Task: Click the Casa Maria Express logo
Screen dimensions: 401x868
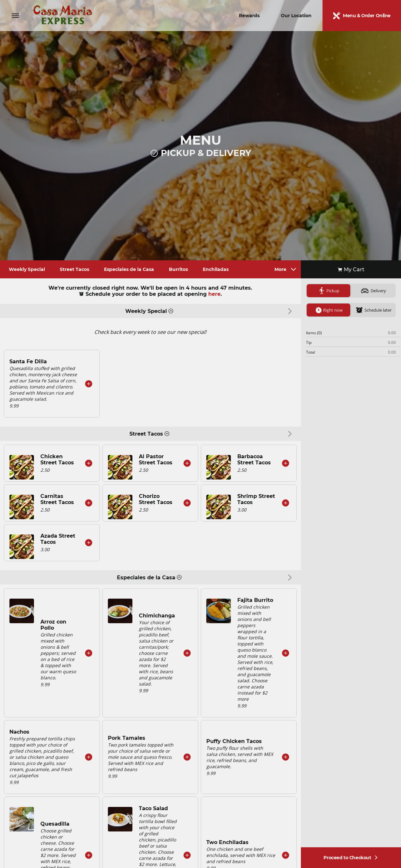Action: [62, 15]
